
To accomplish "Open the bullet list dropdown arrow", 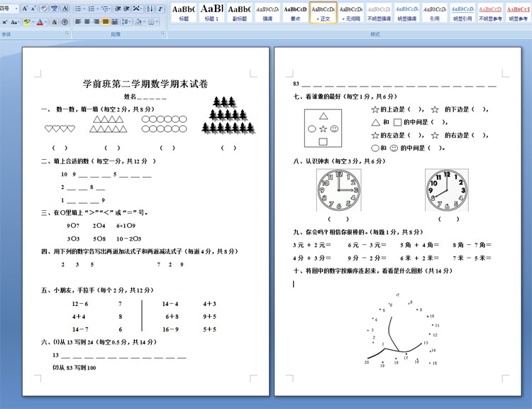I will click(84, 9).
